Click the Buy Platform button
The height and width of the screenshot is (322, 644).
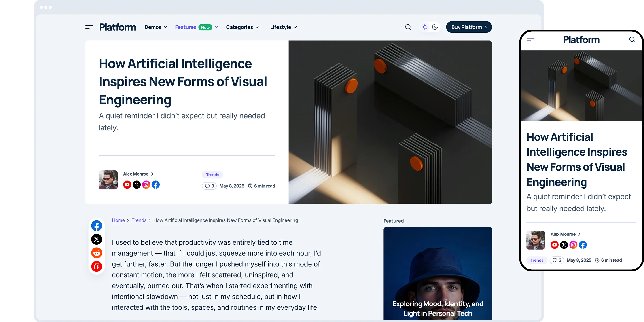coord(469,27)
